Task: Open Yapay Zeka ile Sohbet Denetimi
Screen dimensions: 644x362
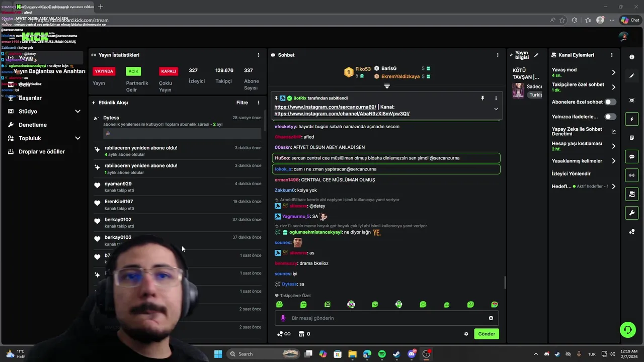Action: tap(583, 131)
